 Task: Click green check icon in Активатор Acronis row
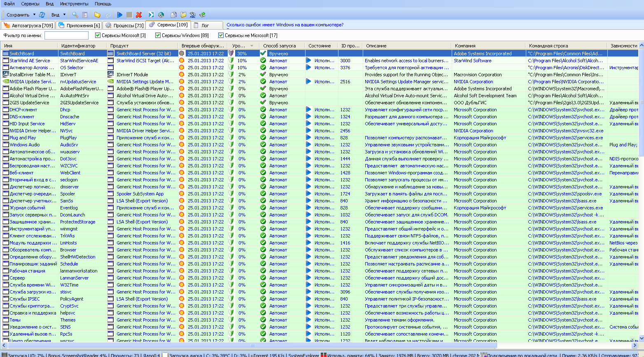[x=263, y=68]
